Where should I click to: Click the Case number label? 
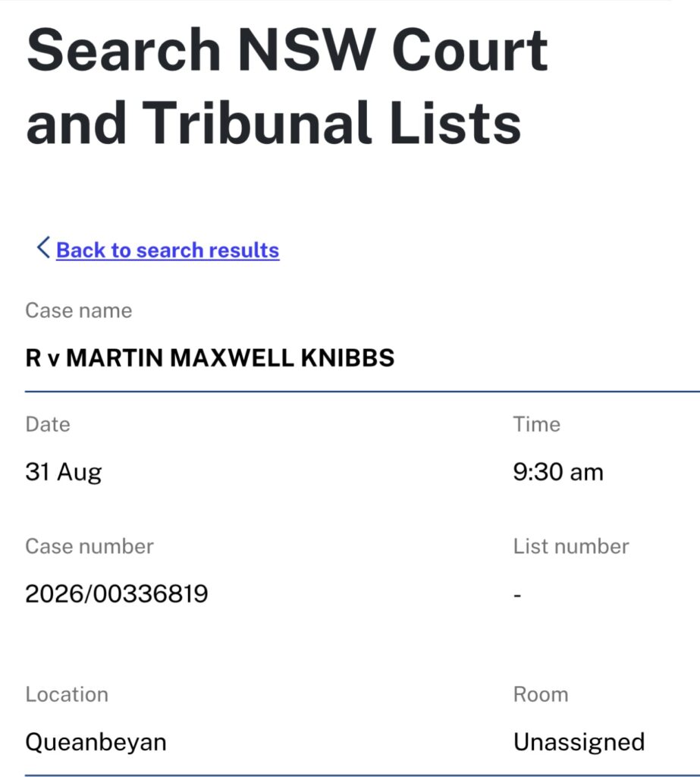pyautogui.click(x=89, y=546)
